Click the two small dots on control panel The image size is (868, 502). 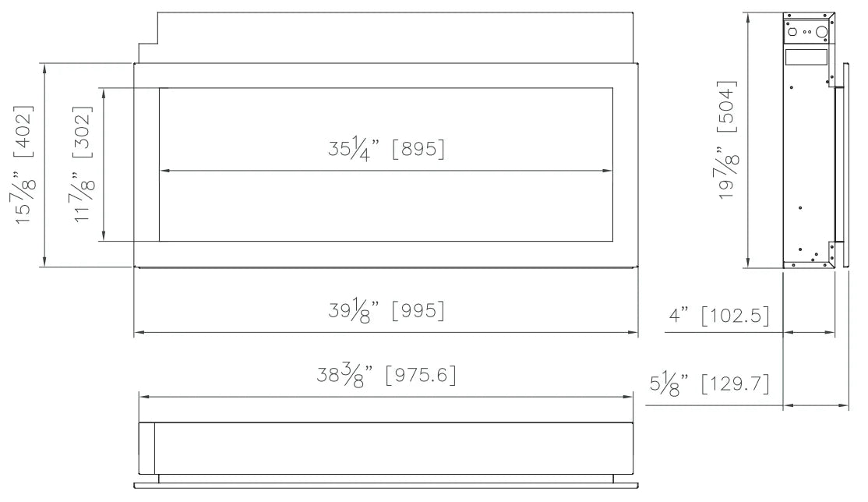click(x=807, y=32)
